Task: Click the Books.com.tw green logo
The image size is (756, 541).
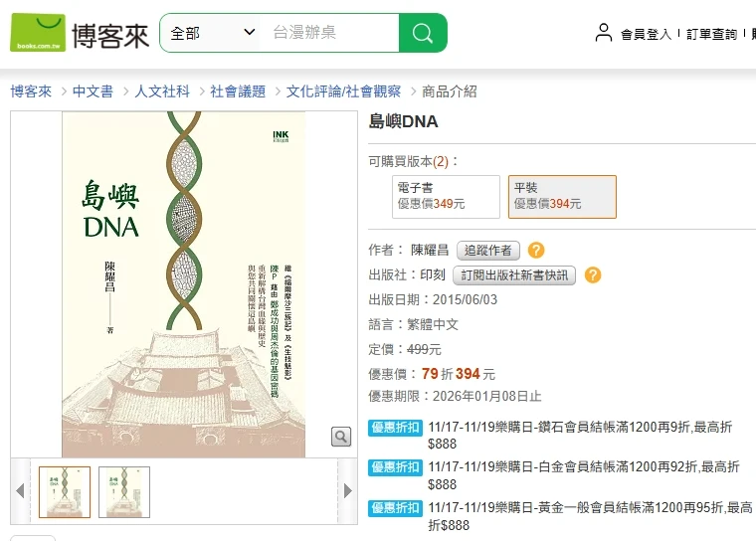Action: click(38, 32)
